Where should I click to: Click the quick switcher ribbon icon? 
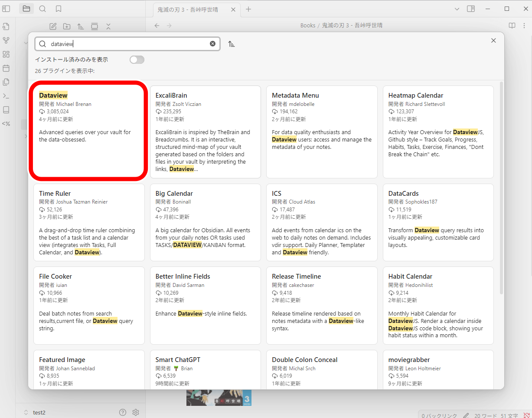pos(6,26)
